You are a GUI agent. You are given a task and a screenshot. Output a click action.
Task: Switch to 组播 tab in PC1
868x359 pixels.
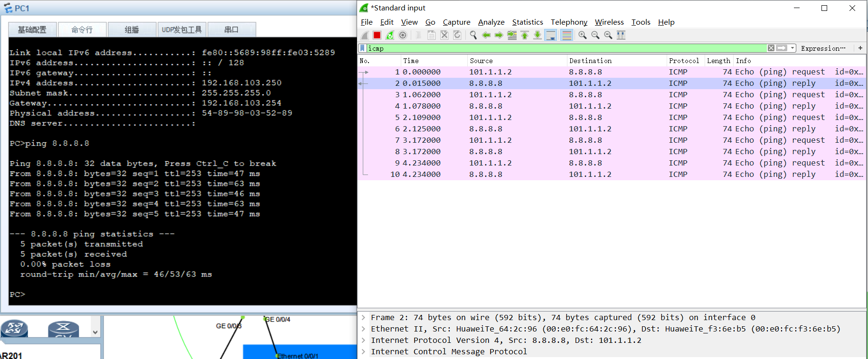132,29
